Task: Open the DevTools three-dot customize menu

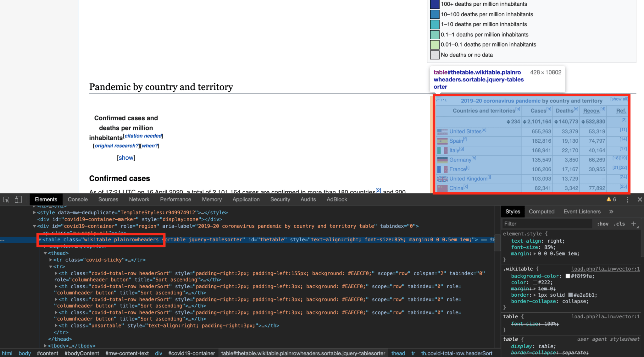Action: 627,199
